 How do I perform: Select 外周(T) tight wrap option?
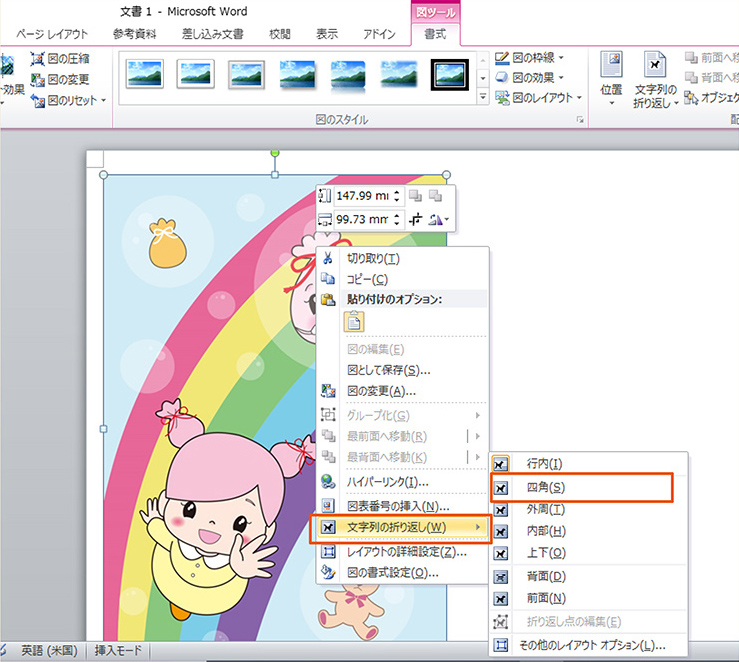tap(588, 509)
